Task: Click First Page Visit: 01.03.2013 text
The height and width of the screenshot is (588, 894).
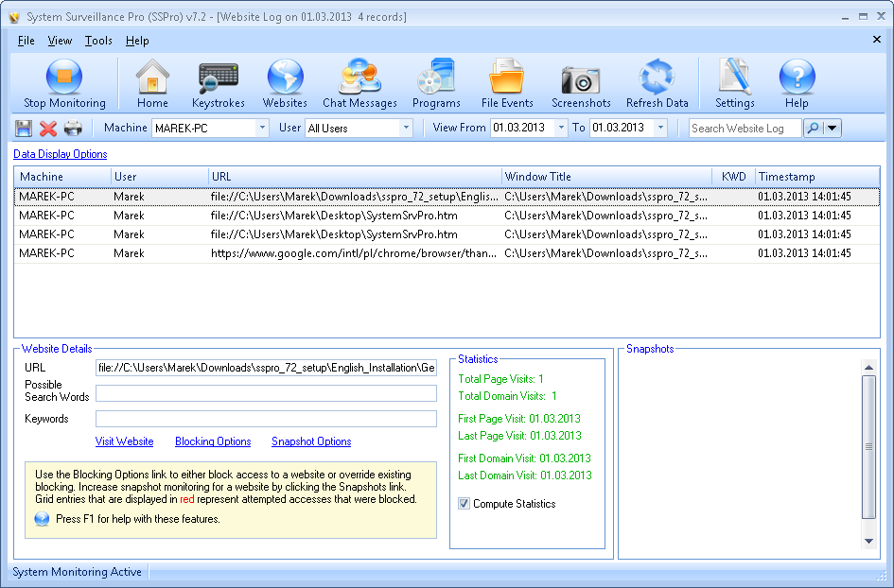Action: point(518,419)
